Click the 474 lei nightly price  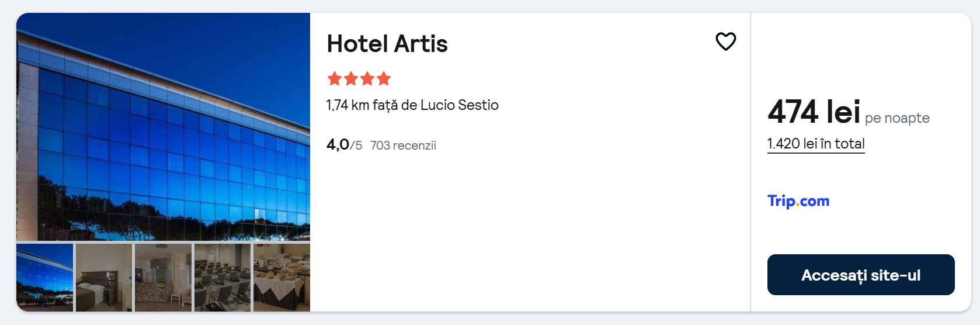[814, 112]
